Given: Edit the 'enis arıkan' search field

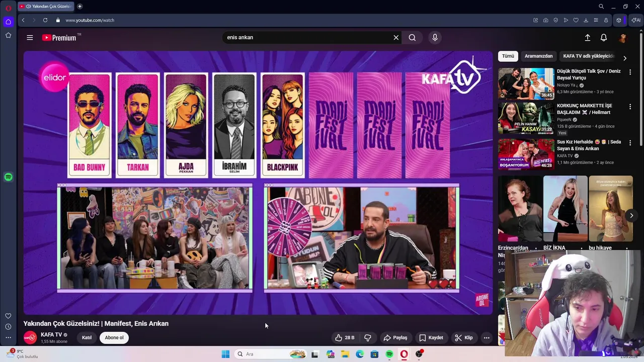Looking at the screenshot, I should click(x=307, y=38).
